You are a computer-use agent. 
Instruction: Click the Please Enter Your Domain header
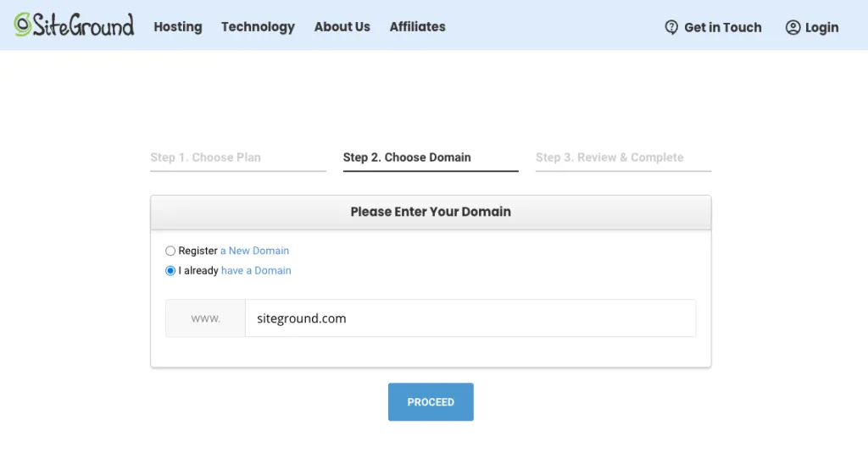tap(431, 212)
